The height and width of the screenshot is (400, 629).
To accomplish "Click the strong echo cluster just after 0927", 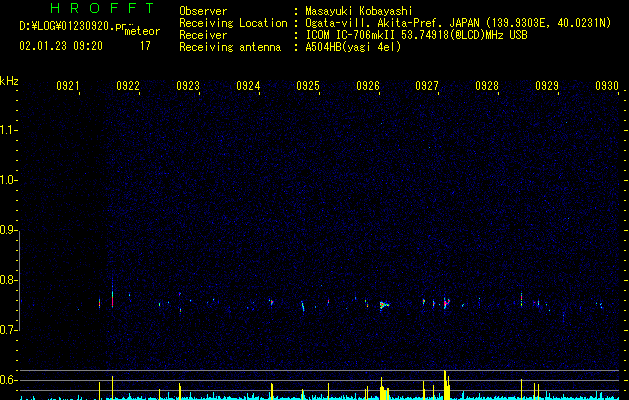I will coord(446,303).
